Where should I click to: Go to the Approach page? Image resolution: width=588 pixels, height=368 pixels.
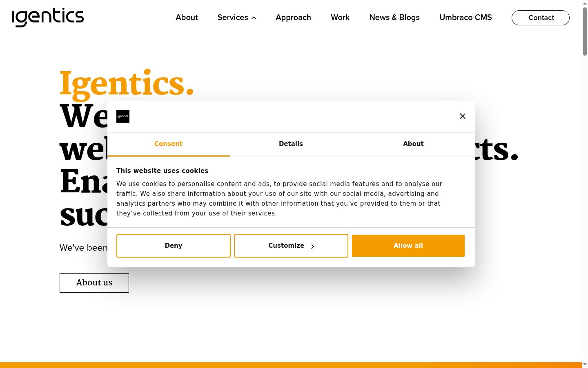pyautogui.click(x=293, y=18)
